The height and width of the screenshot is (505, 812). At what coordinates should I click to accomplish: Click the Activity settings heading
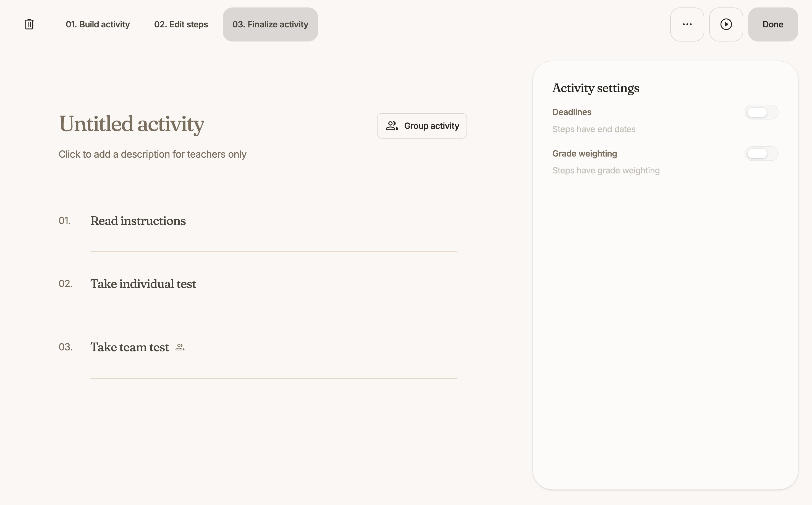pos(596,88)
